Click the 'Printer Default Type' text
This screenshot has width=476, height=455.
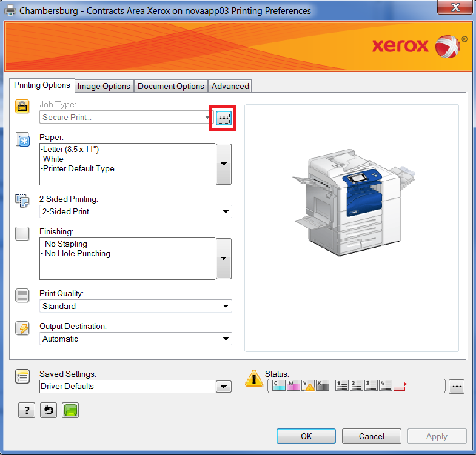79,168
